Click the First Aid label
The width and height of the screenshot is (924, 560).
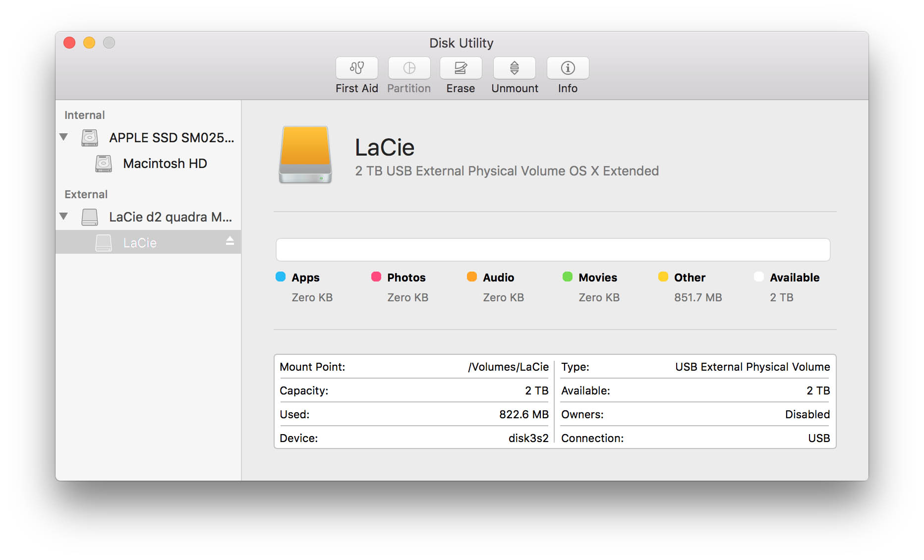(357, 89)
